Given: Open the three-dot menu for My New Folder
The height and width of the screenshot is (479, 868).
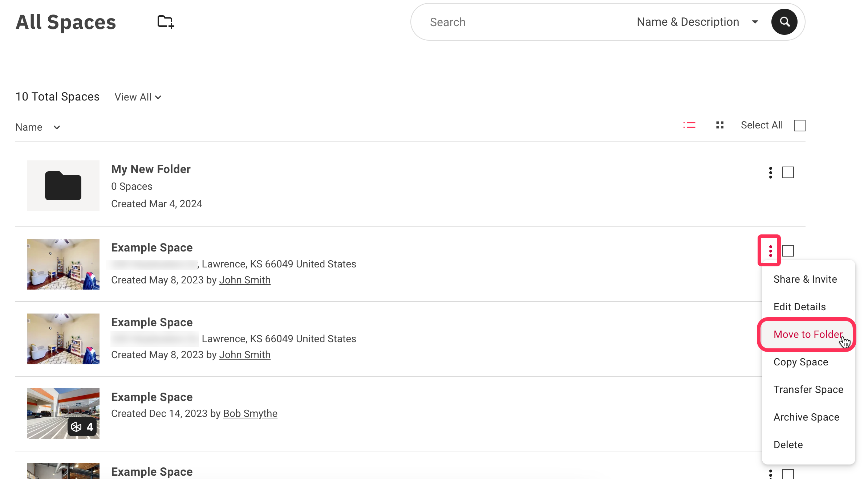Looking at the screenshot, I should 770,173.
